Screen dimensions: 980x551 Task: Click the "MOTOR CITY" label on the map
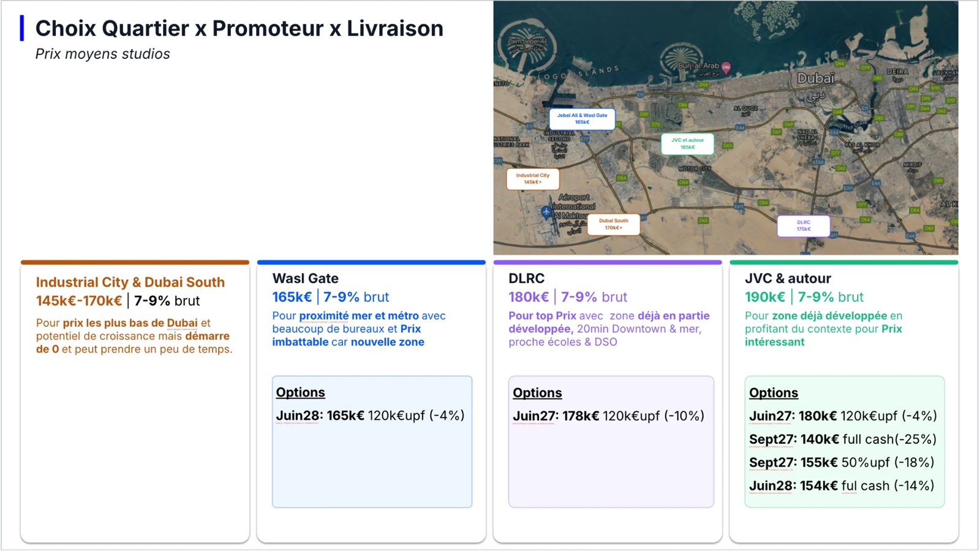click(695, 168)
